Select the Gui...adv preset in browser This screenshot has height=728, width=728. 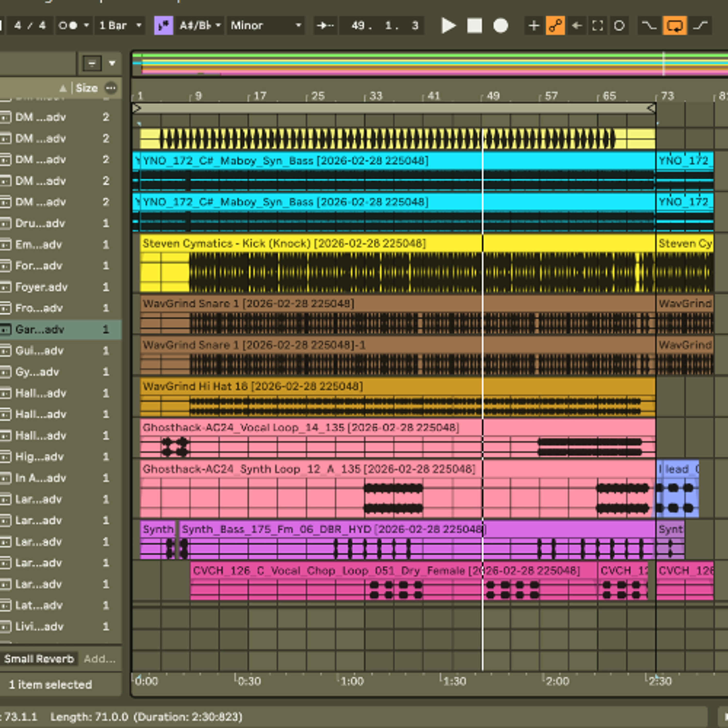point(60,351)
